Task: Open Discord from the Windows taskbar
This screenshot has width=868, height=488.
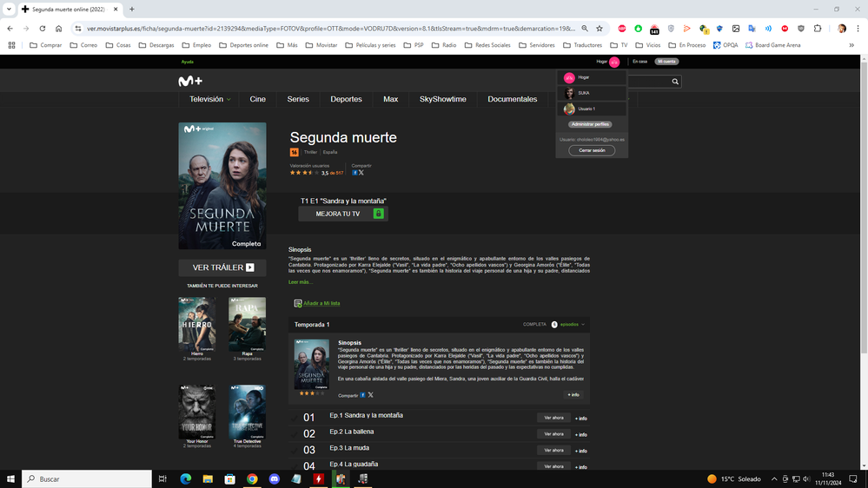Action: (x=274, y=478)
